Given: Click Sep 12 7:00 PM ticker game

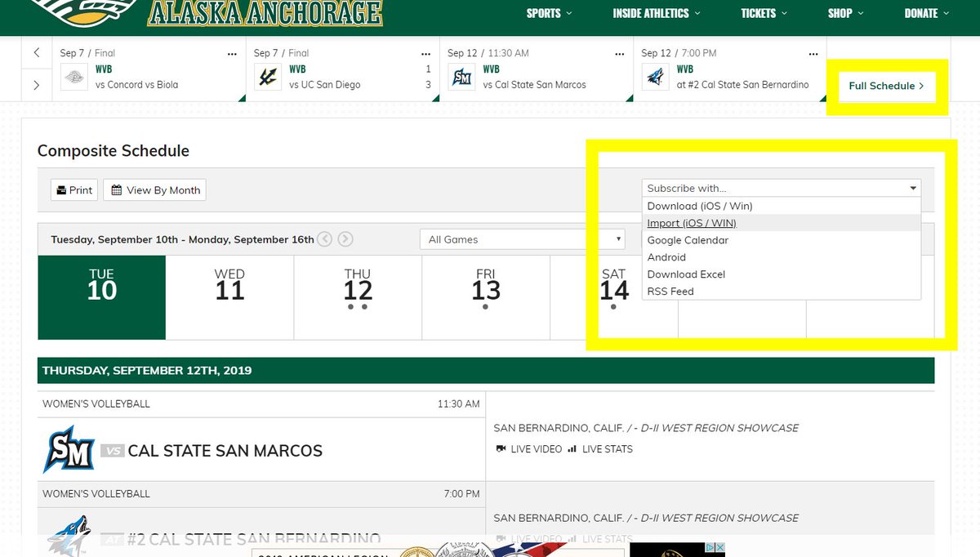Looking at the screenshot, I should pyautogui.click(x=730, y=71).
